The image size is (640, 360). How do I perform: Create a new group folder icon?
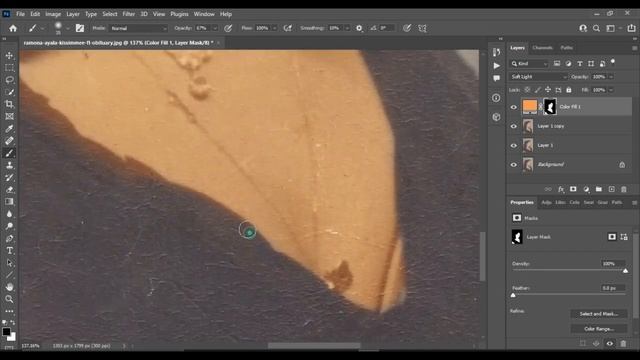coord(598,189)
